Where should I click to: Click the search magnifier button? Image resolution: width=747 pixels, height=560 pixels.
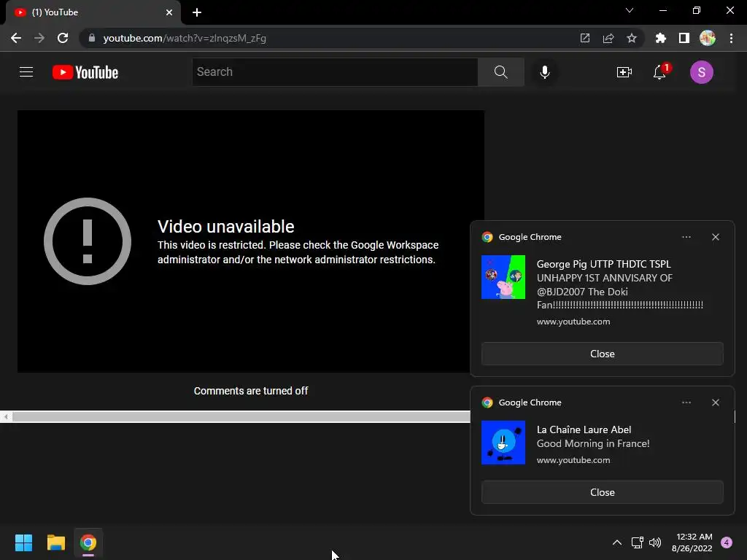(500, 72)
